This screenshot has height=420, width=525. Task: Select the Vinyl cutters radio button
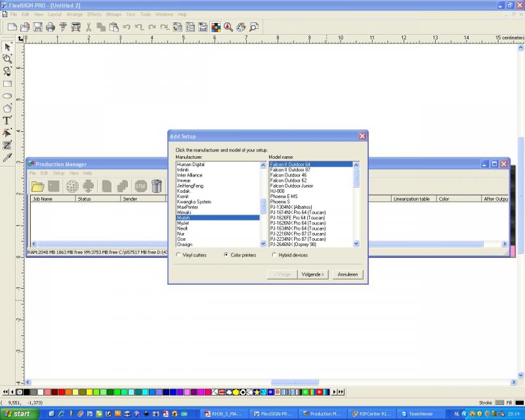click(178, 255)
